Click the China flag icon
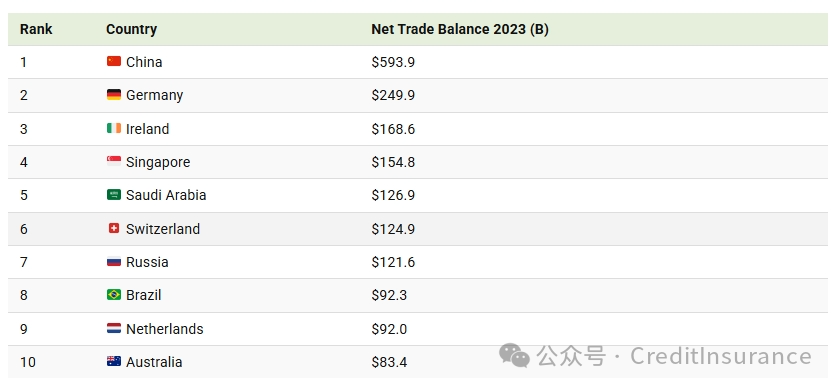 point(113,62)
